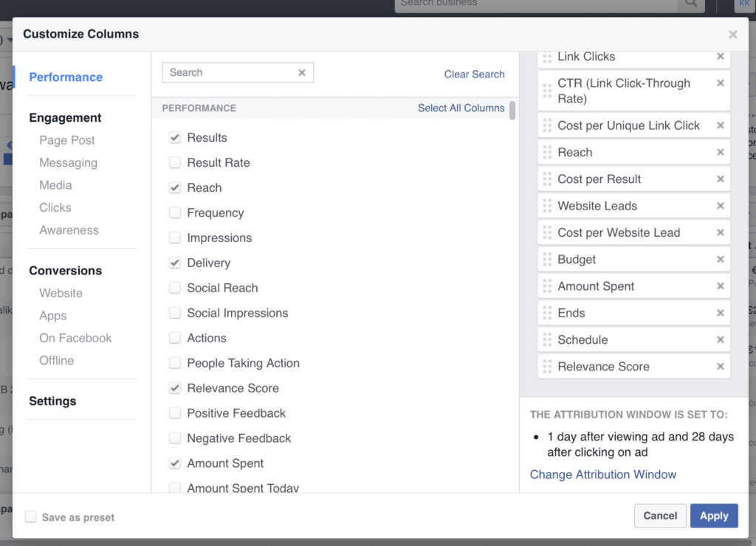Enable the Frequency checkbox
The width and height of the screenshot is (756, 546).
[175, 212]
